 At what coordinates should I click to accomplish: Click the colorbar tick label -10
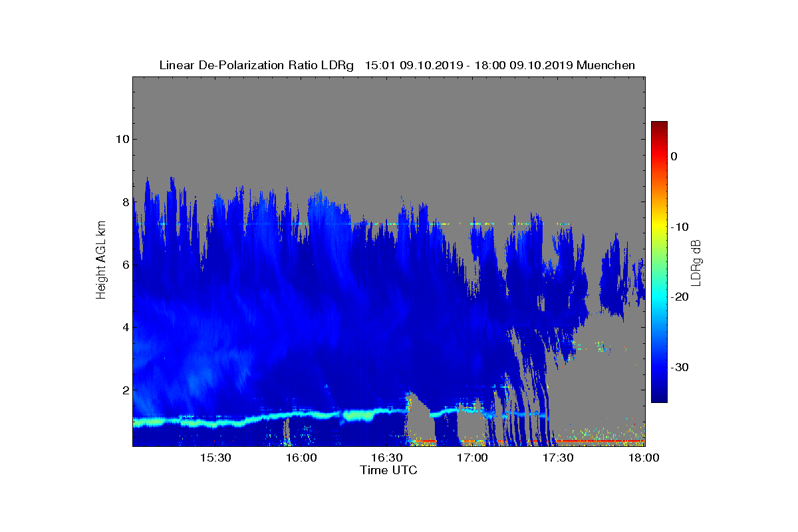[x=679, y=227]
